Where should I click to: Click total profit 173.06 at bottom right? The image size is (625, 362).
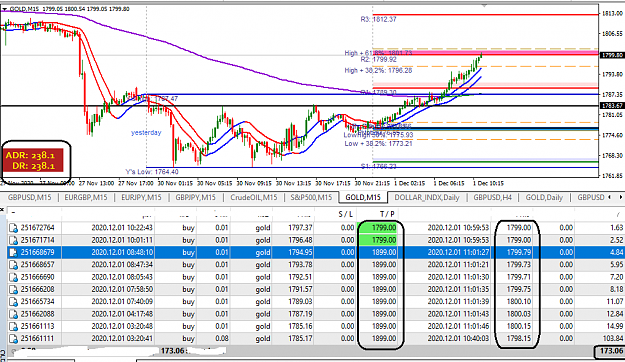point(611,351)
